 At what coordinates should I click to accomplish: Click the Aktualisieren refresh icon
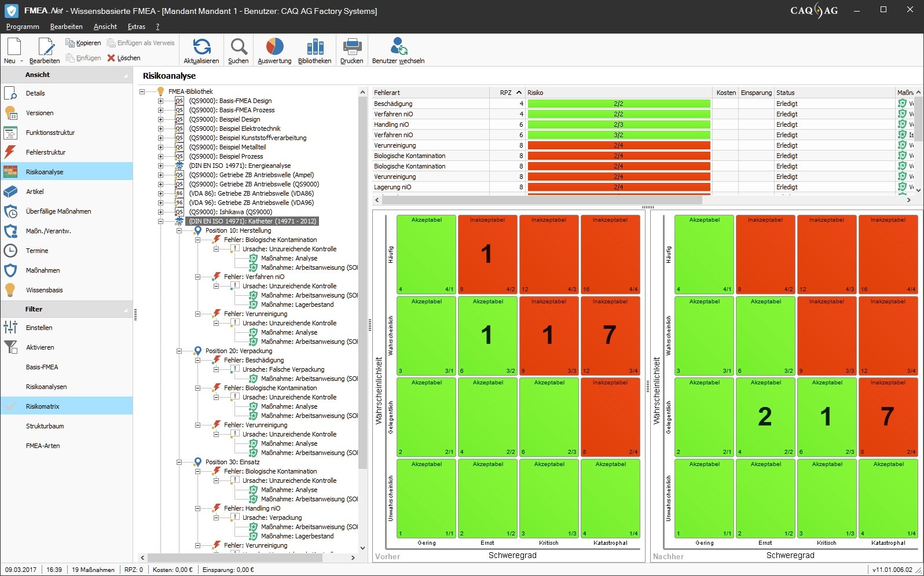click(x=201, y=47)
